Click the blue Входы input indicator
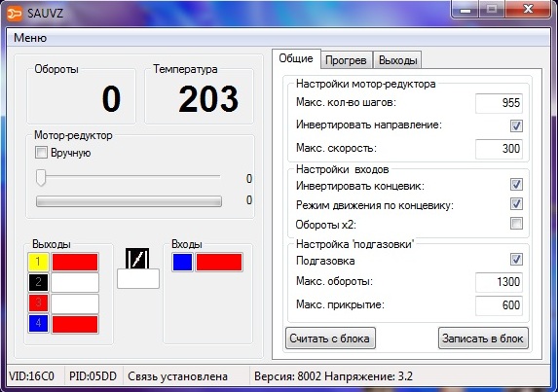 (182, 263)
